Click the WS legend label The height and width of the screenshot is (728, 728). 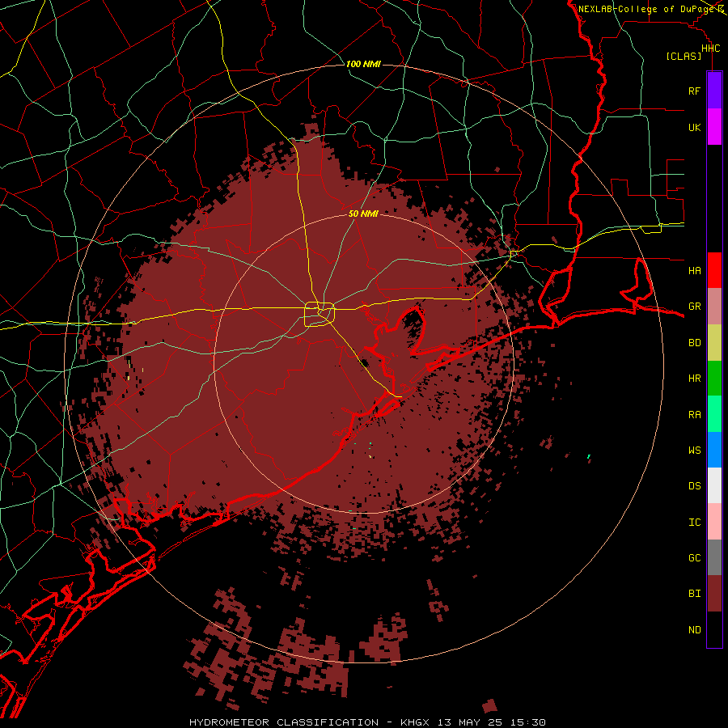pyautogui.click(x=695, y=451)
